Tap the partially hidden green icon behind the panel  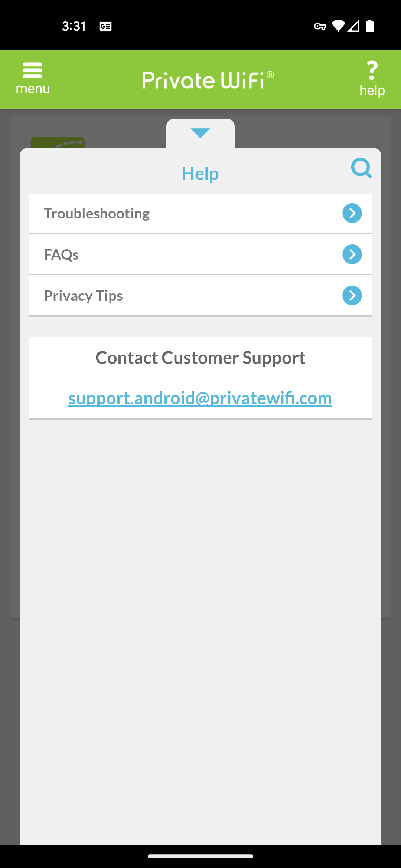coord(58,142)
